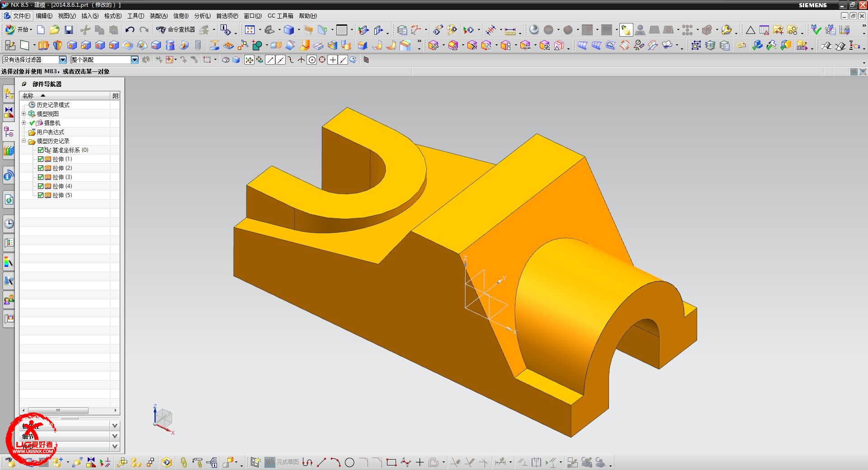This screenshot has height=470, width=868.
Task: Open the Command Finder (命令查找器)
Action: tap(175, 30)
